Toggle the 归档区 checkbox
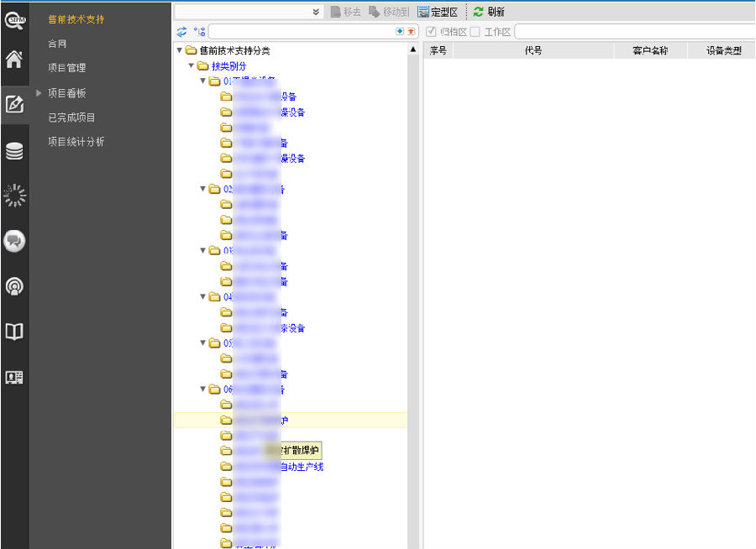Image resolution: width=756 pixels, height=549 pixels. tap(432, 31)
